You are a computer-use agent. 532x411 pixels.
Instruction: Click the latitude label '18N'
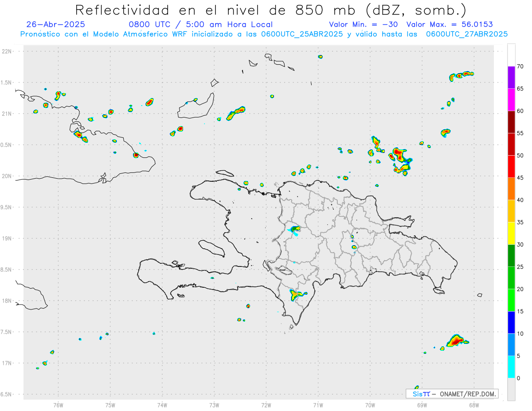pos(8,301)
